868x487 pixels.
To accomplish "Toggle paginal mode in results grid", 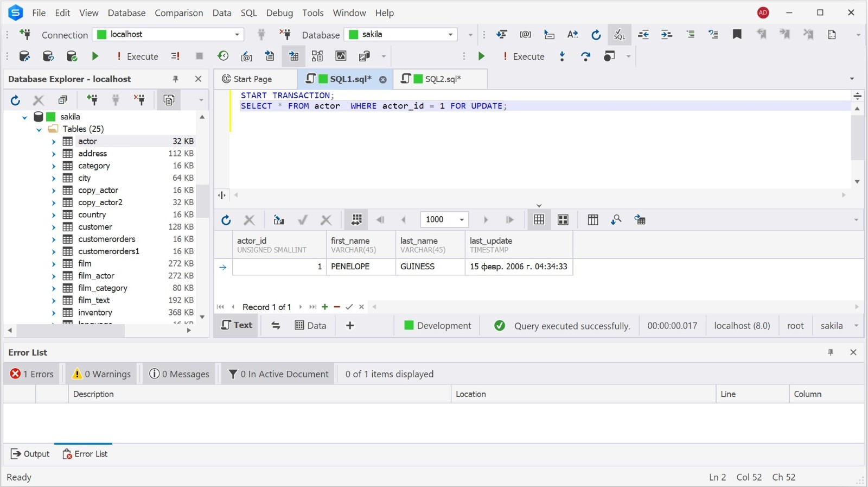I will [356, 220].
